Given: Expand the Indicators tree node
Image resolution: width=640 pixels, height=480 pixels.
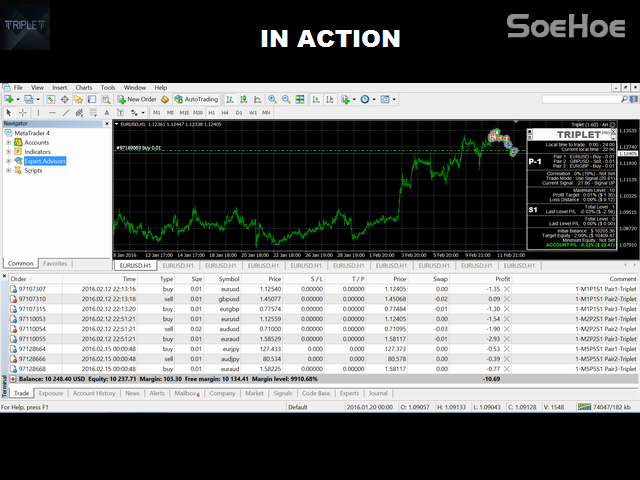Looking at the screenshot, I should tap(8, 152).
